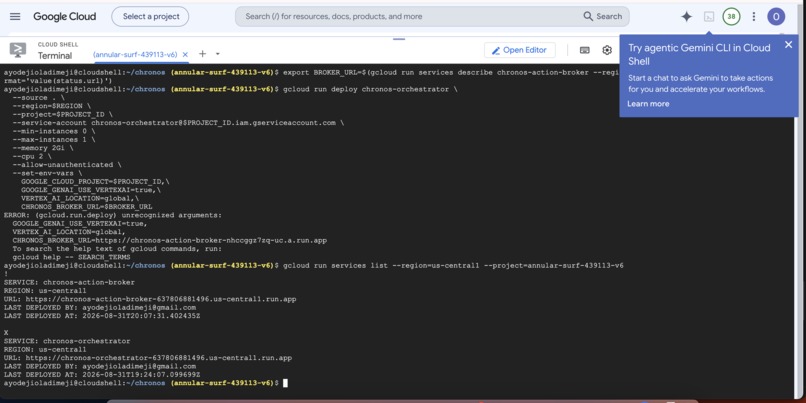Click 'LAST DEPLOYED AT: 2026-08-31T20:07:31' line
Viewport: 806px width, 403px height.
[102, 316]
